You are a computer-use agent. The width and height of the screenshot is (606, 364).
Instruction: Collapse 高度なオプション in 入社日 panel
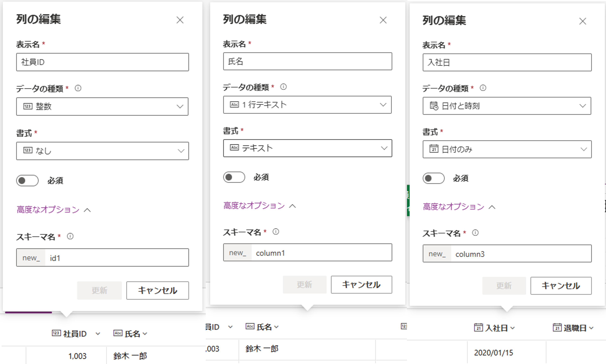(459, 207)
